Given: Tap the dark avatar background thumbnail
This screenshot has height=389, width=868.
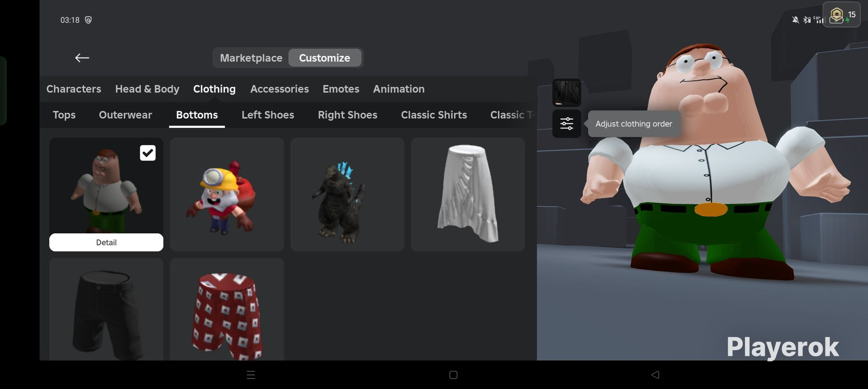Looking at the screenshot, I should coord(566,93).
